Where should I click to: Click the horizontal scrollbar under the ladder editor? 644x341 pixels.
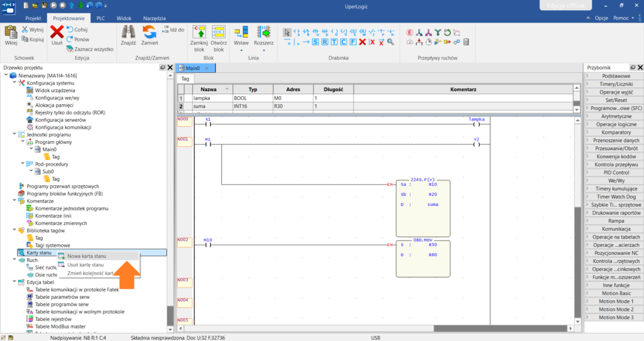(375, 328)
